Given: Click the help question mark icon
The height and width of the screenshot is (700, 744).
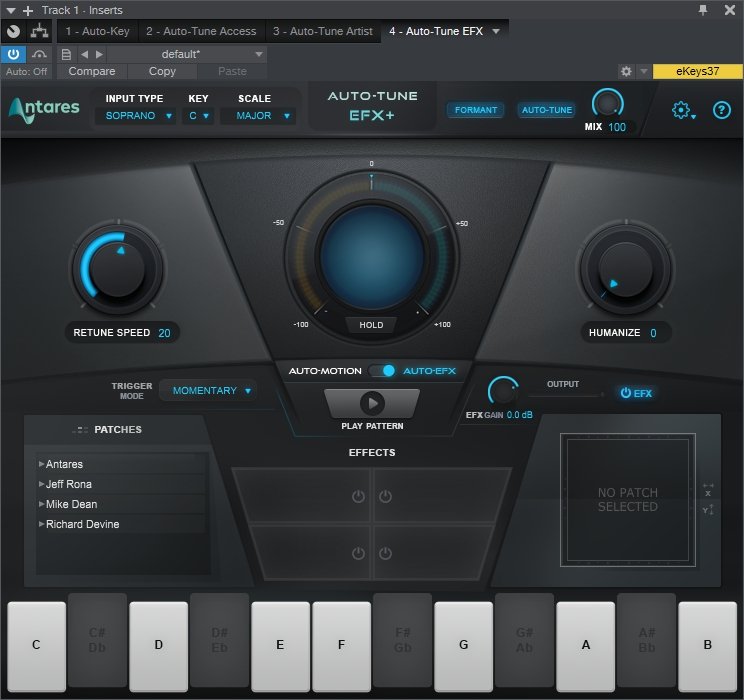Looking at the screenshot, I should (722, 111).
